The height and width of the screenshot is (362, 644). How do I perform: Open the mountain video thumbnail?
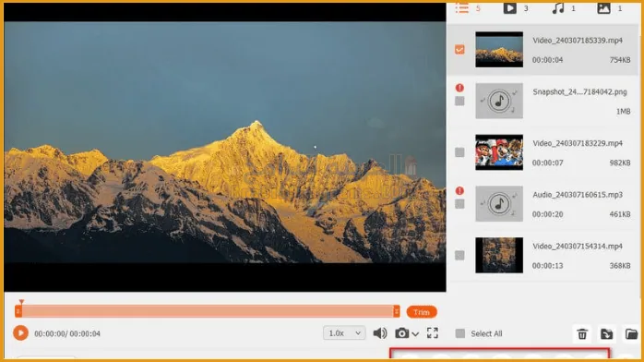click(x=499, y=49)
